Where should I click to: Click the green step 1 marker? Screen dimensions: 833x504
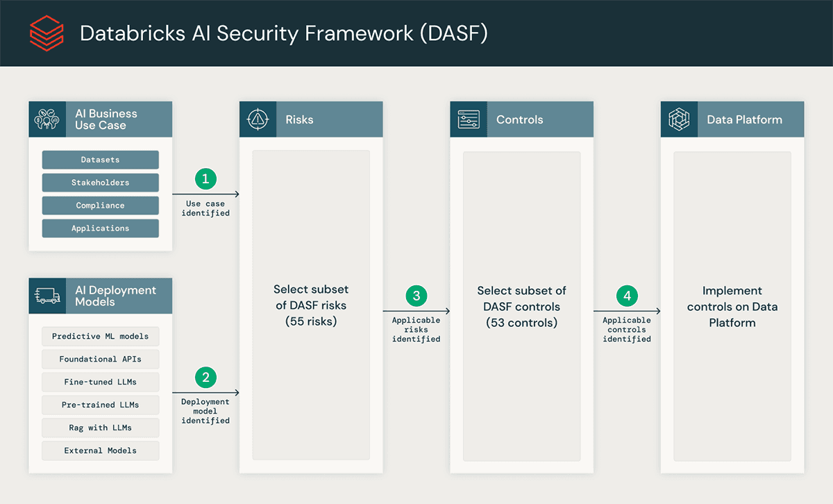coord(205,178)
